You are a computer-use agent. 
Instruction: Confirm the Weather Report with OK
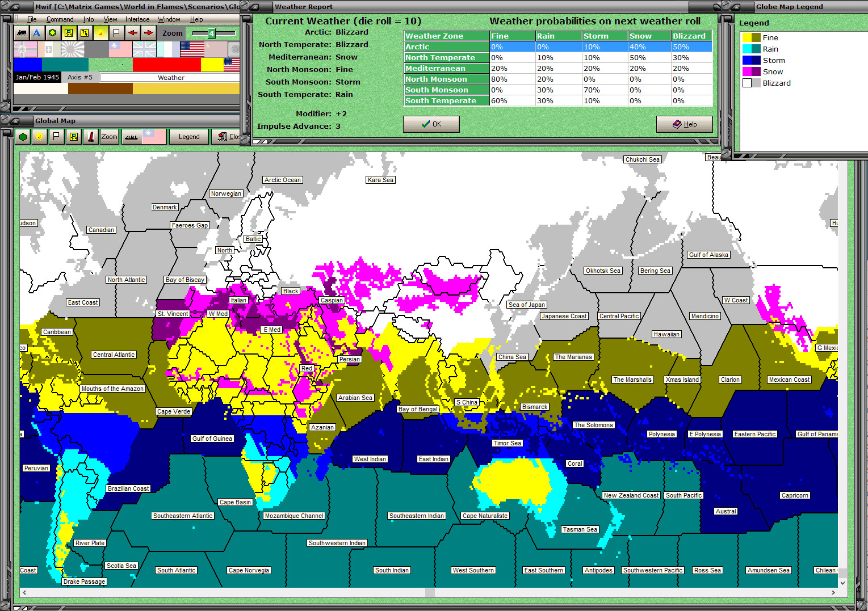point(431,124)
